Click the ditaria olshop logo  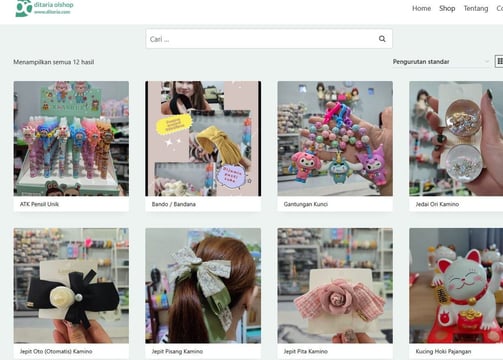pos(45,8)
